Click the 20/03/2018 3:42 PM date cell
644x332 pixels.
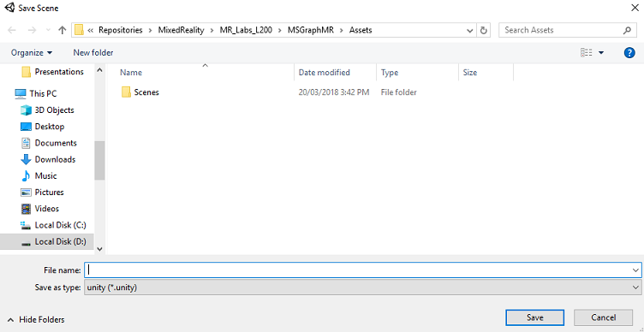tap(333, 92)
